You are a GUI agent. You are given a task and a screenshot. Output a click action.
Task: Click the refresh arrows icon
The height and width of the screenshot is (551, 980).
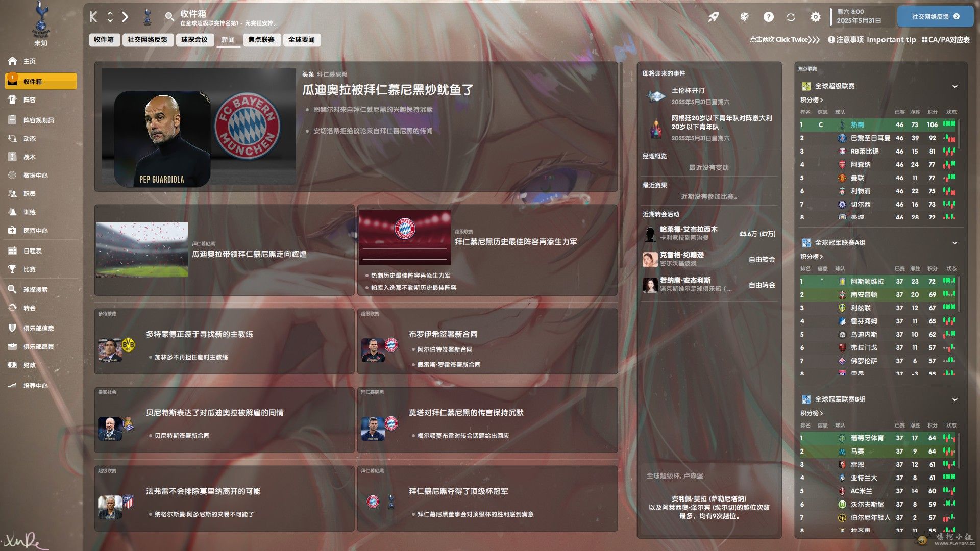coord(791,17)
